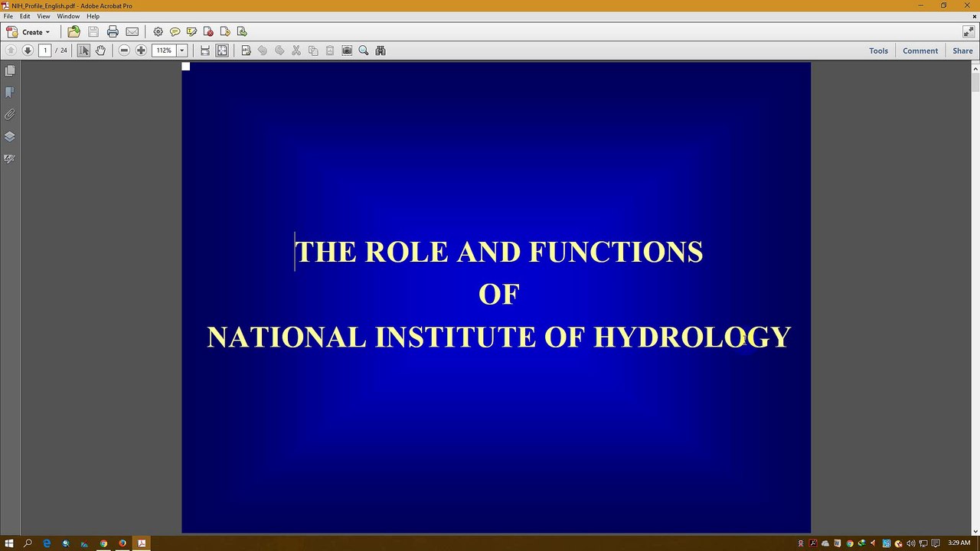980x551 pixels.
Task: Zoom in with the plus button
Action: 141,51
